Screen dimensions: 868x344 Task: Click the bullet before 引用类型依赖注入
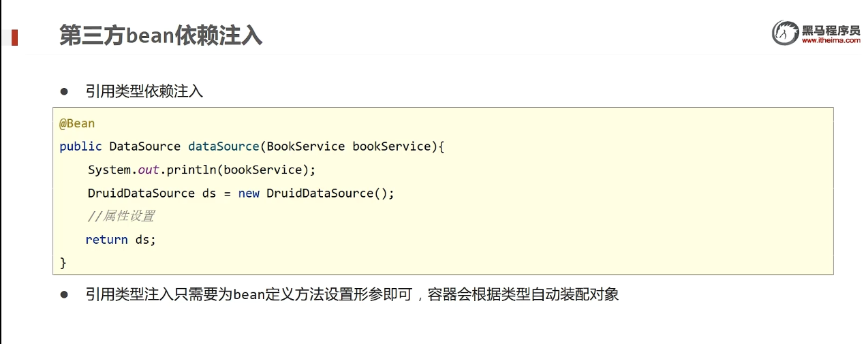pyautogui.click(x=65, y=91)
